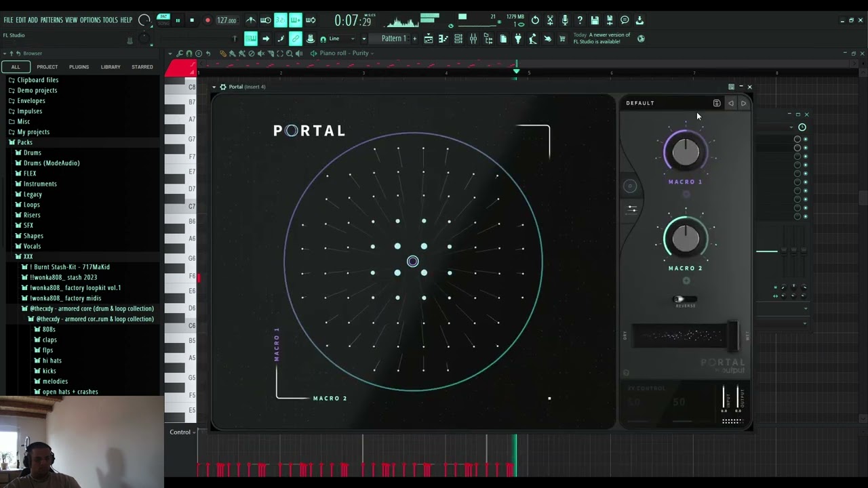
Task: Open the Line snap dropdown
Action: [x=342, y=39]
